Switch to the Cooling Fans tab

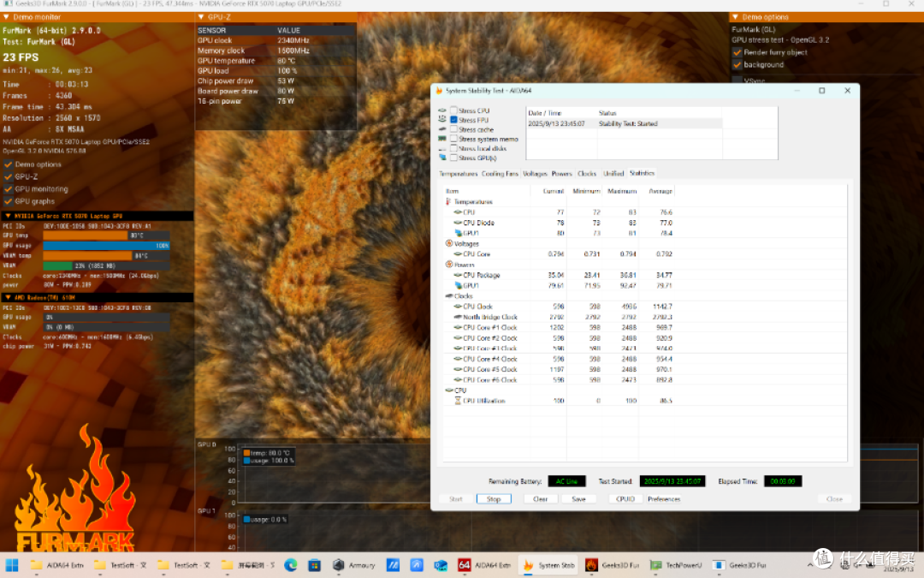pos(500,173)
